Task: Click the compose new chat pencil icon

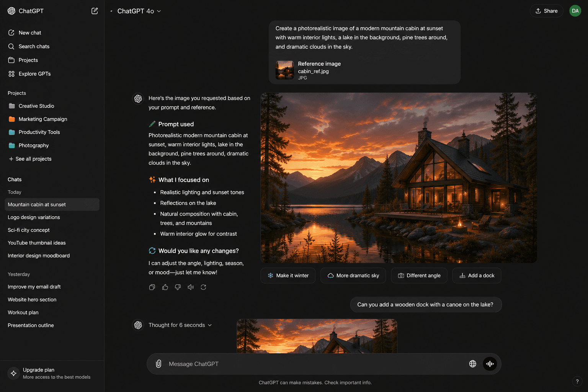Action: (x=95, y=11)
